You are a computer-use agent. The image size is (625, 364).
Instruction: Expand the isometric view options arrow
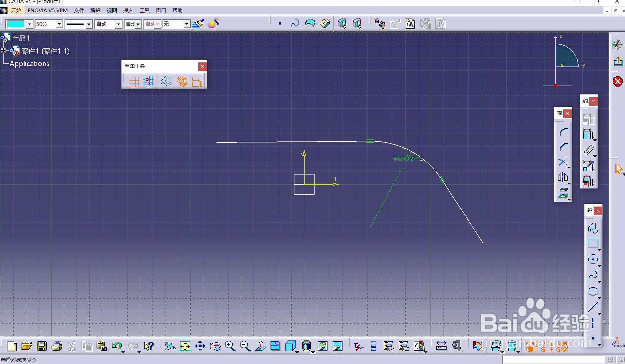tap(297, 352)
